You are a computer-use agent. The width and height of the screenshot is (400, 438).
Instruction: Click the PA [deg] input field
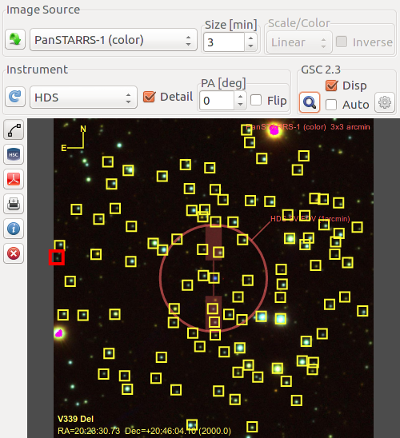217,100
